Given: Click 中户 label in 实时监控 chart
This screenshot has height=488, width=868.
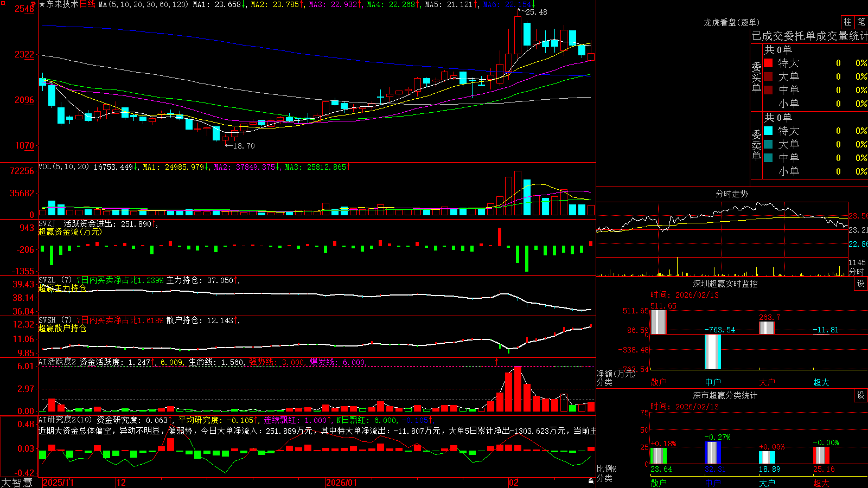Looking at the screenshot, I should coord(713,382).
